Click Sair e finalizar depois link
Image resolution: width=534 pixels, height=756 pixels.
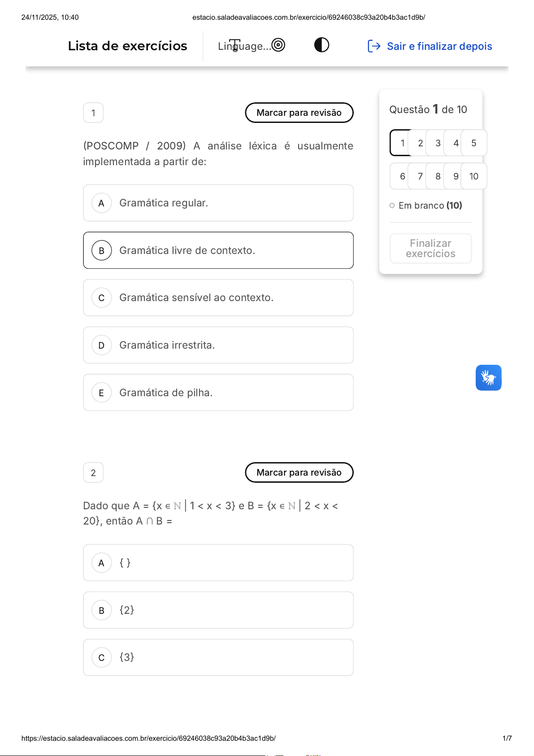pos(439,46)
